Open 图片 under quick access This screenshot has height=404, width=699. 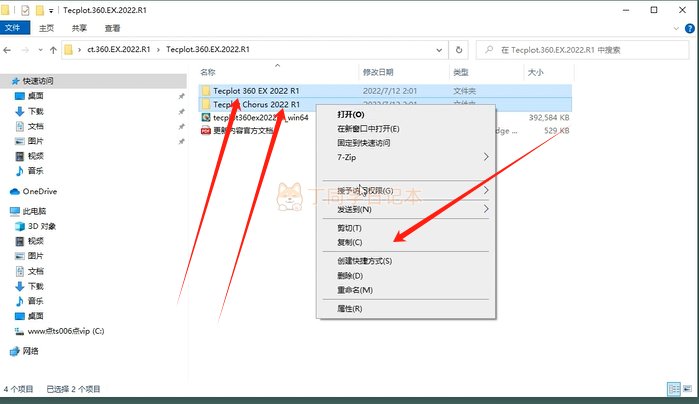(x=35, y=141)
